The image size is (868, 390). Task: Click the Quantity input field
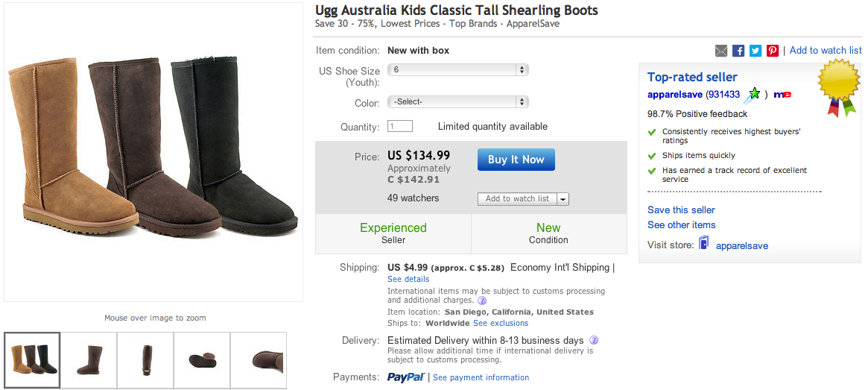coord(400,127)
